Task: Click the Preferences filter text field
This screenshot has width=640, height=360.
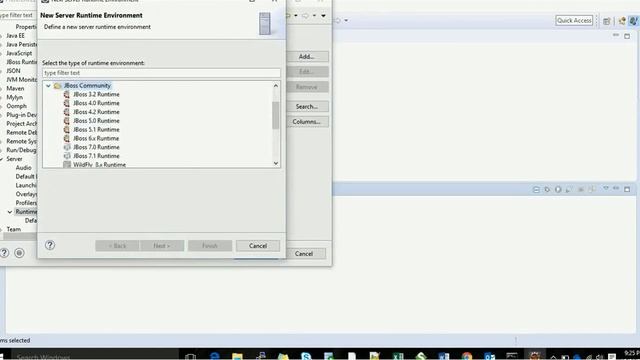Action: point(17,15)
